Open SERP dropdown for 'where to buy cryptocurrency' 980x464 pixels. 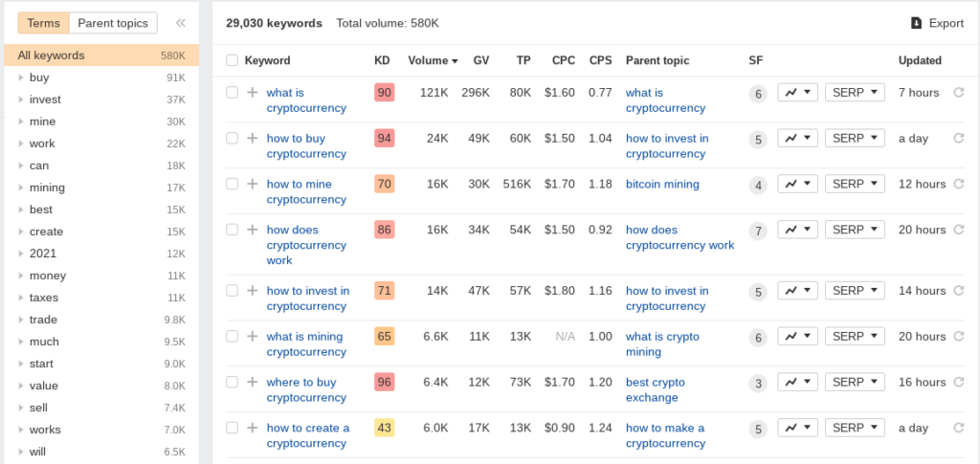pyautogui.click(x=855, y=382)
